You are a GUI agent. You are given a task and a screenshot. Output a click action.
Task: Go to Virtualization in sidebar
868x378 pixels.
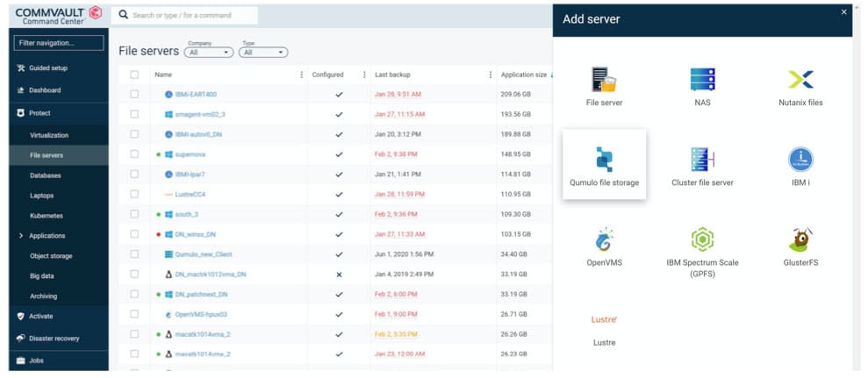(x=49, y=135)
